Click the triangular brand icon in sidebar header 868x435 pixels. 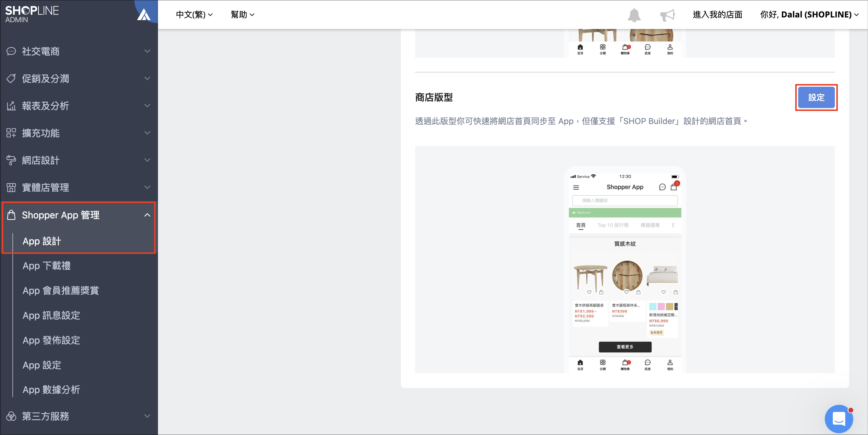coord(144,14)
